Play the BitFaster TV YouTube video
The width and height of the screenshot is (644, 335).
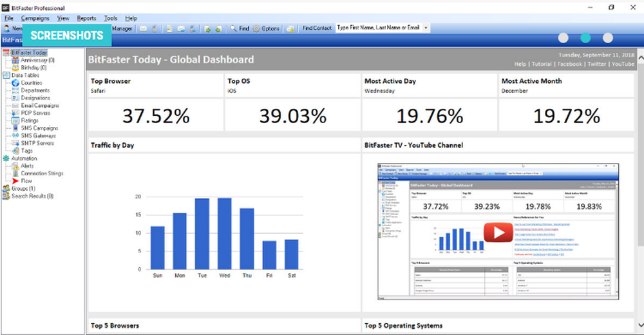click(x=498, y=232)
